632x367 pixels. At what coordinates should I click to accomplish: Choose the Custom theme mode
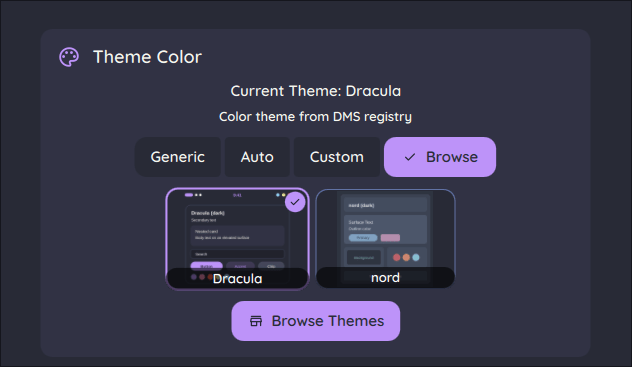337,157
